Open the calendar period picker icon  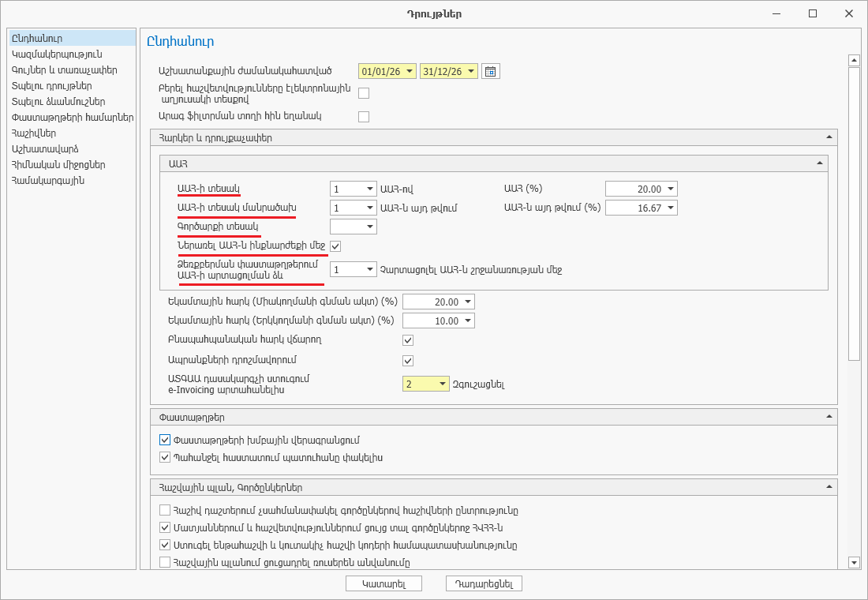pyautogui.click(x=491, y=72)
